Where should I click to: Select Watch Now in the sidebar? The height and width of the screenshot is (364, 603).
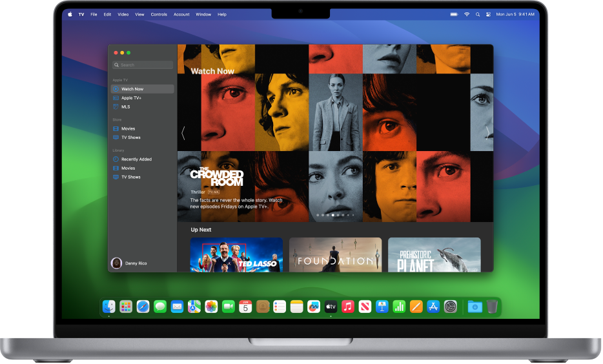[x=142, y=89]
